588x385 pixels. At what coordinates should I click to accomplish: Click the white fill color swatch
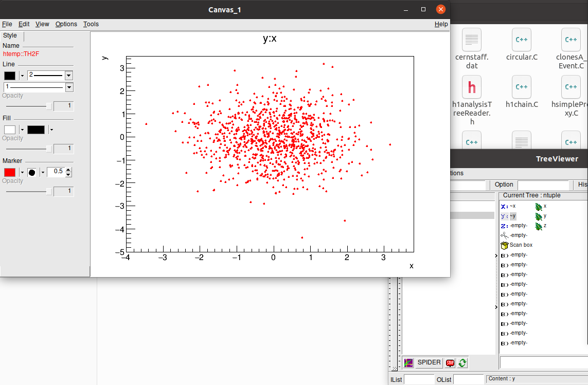pyautogui.click(x=10, y=130)
